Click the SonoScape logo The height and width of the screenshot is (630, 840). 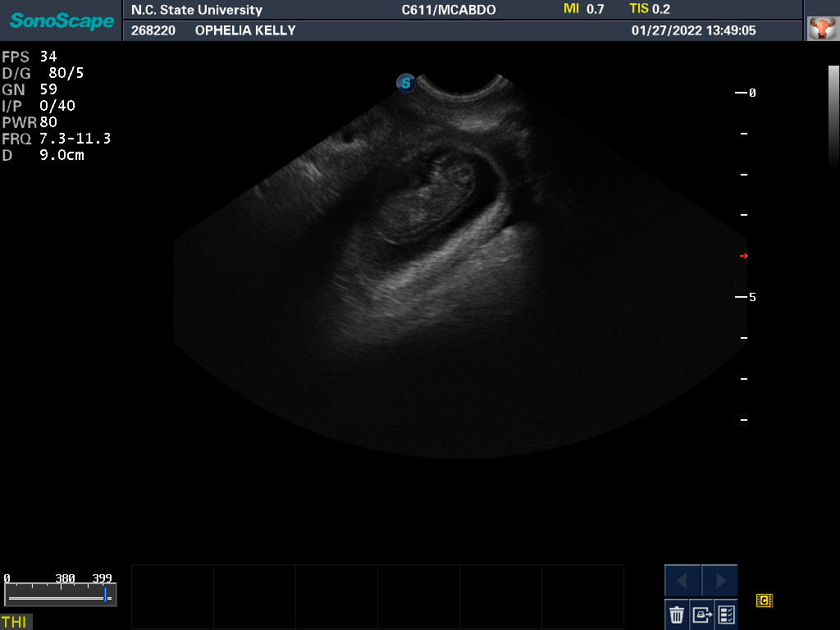tap(62, 21)
